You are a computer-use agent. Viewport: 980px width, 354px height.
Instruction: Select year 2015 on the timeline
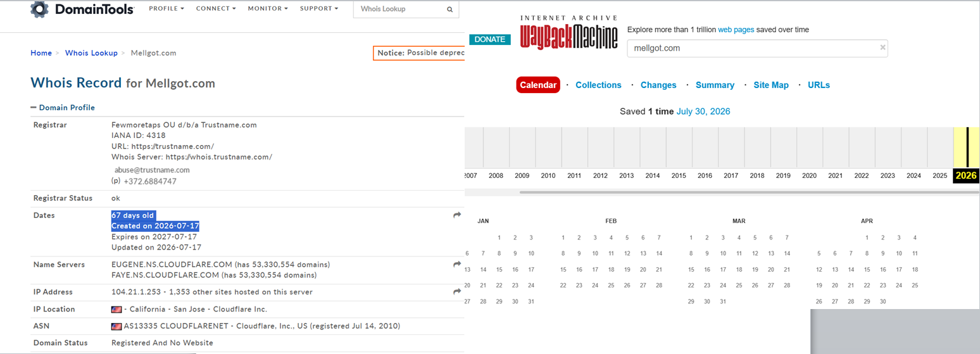tap(679, 175)
